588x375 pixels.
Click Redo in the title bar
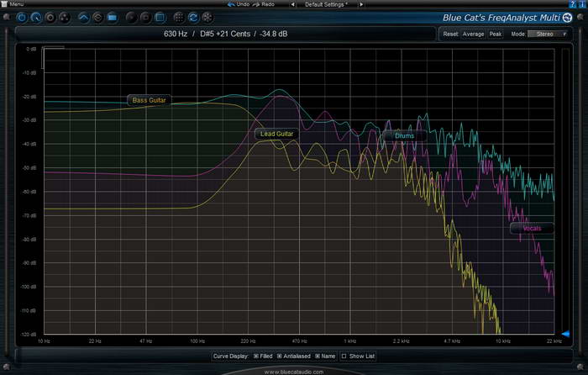point(267,4)
